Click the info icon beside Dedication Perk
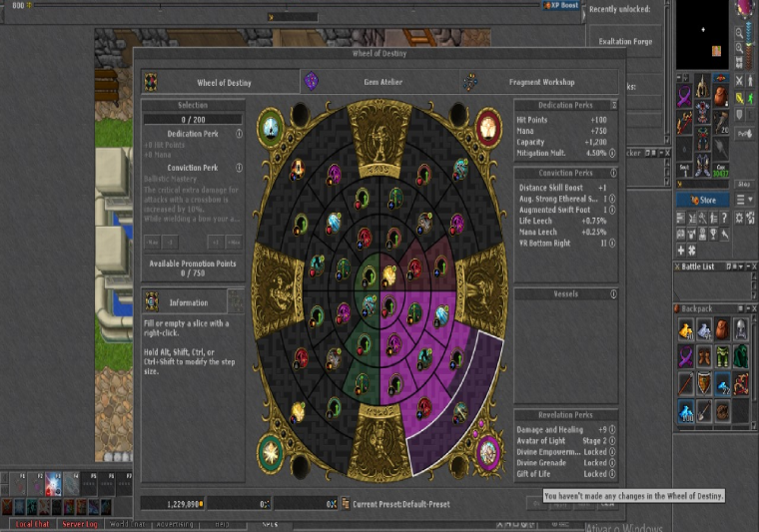Image resolution: width=759 pixels, height=532 pixels. (239, 134)
